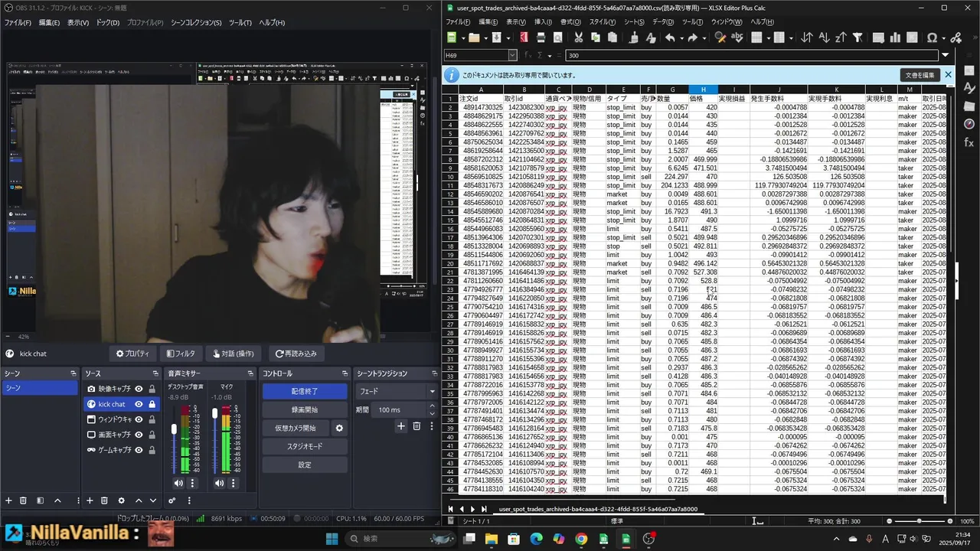
Task: Open mic channel three-dot menu
Action: (x=233, y=483)
